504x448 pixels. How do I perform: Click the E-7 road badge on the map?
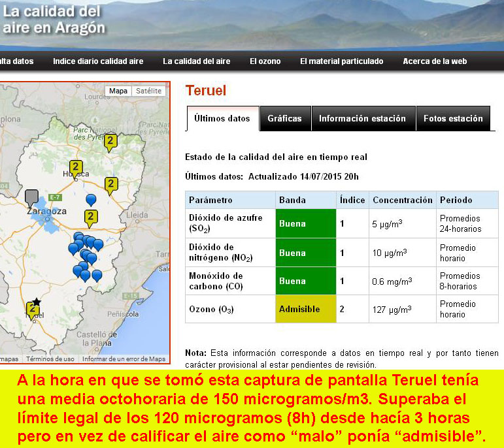tap(55, 197)
